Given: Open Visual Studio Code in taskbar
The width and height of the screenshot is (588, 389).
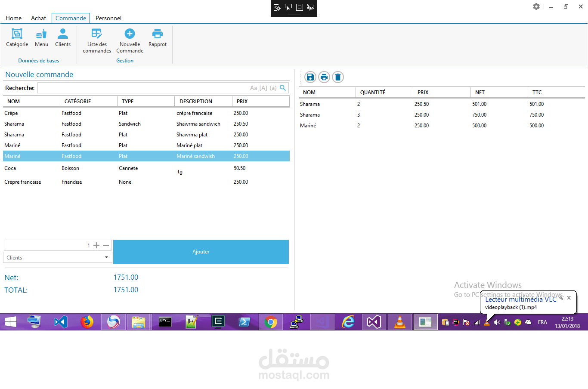Looking at the screenshot, I should click(x=61, y=322).
